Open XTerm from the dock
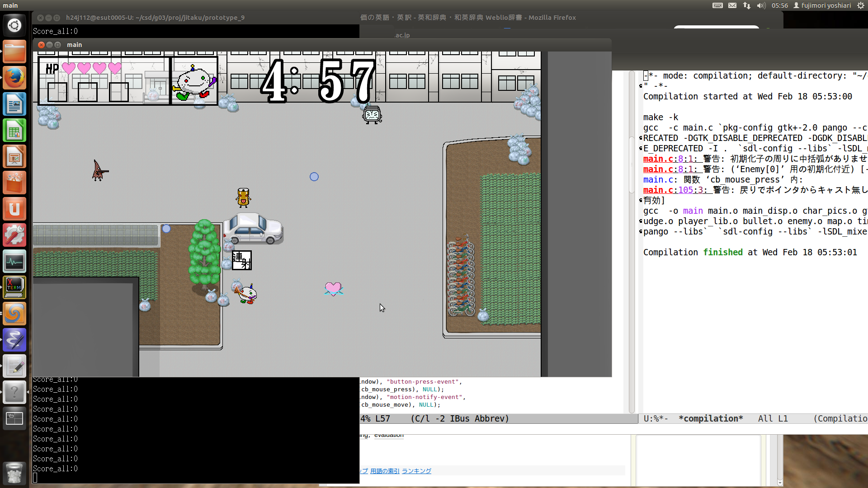This screenshot has height=488, width=868. click(14, 287)
